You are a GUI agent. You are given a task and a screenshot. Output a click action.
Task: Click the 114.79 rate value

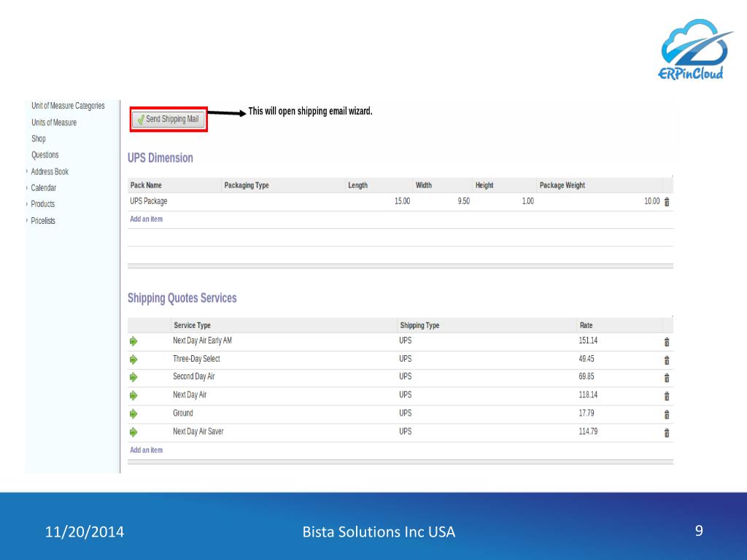(588, 432)
